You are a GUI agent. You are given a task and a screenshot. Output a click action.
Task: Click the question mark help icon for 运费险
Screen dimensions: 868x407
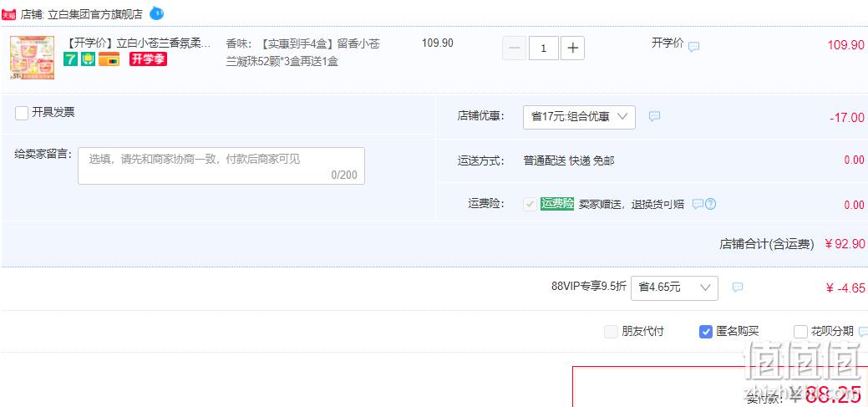click(710, 204)
